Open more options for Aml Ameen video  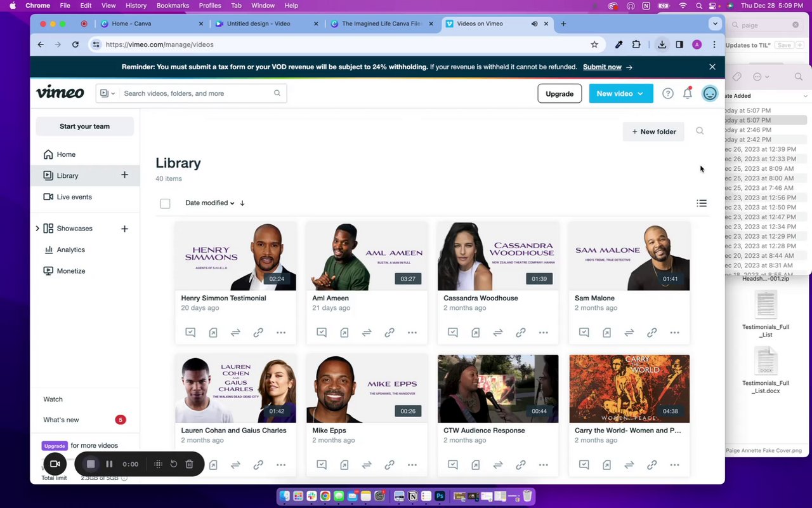[412, 332]
